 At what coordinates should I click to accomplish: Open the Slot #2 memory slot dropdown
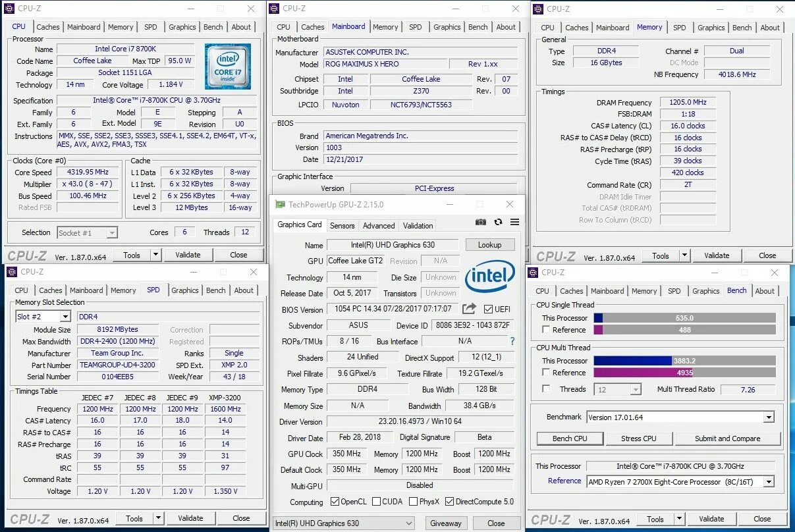(x=65, y=317)
